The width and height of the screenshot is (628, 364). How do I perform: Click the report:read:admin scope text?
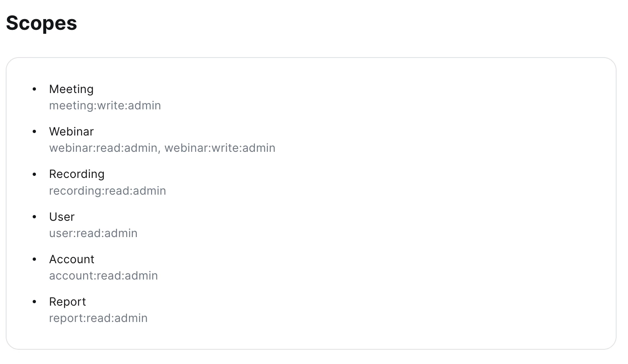click(98, 318)
